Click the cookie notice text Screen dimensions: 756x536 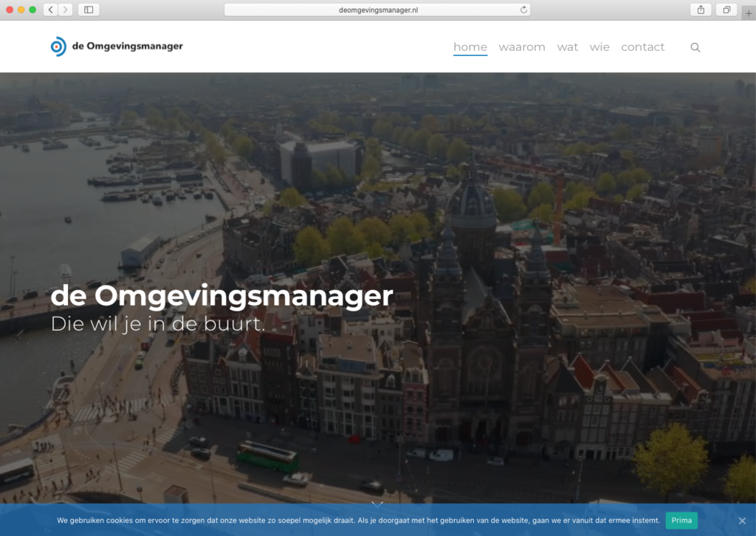coord(358,520)
